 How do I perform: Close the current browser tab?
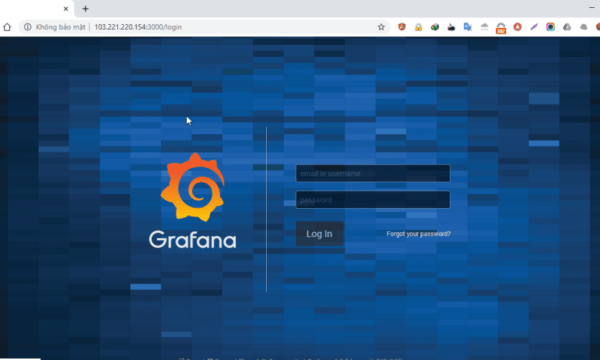point(66,9)
